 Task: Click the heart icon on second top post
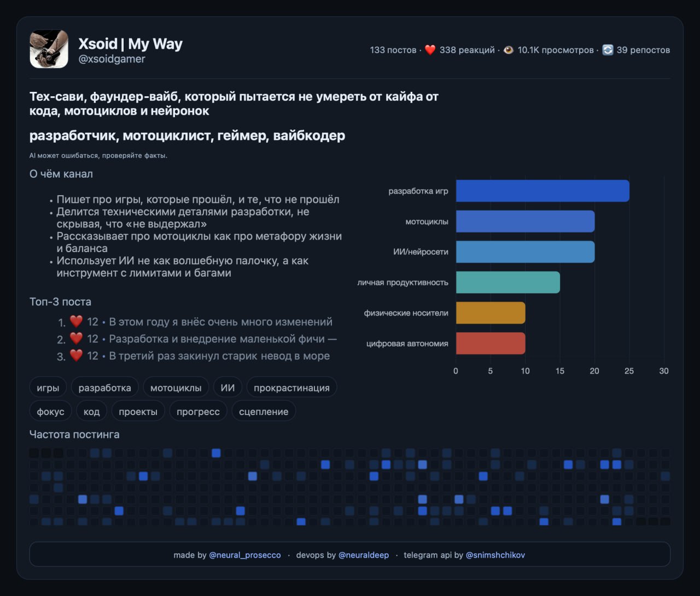(x=76, y=338)
